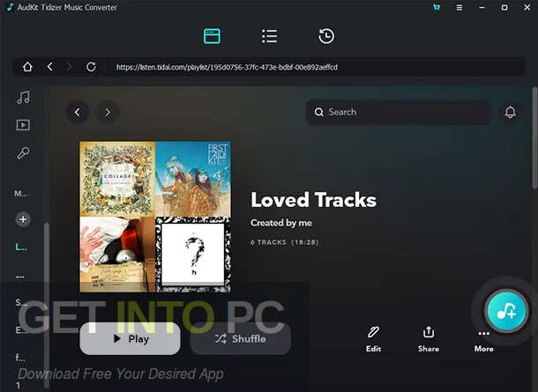Open the conversion history tab
538x392 pixels.
pos(326,36)
